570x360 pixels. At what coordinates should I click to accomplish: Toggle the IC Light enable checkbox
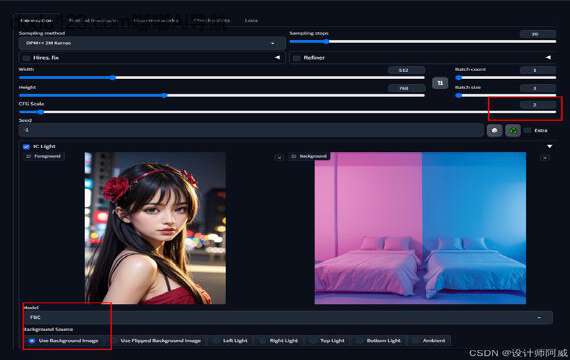(26, 147)
